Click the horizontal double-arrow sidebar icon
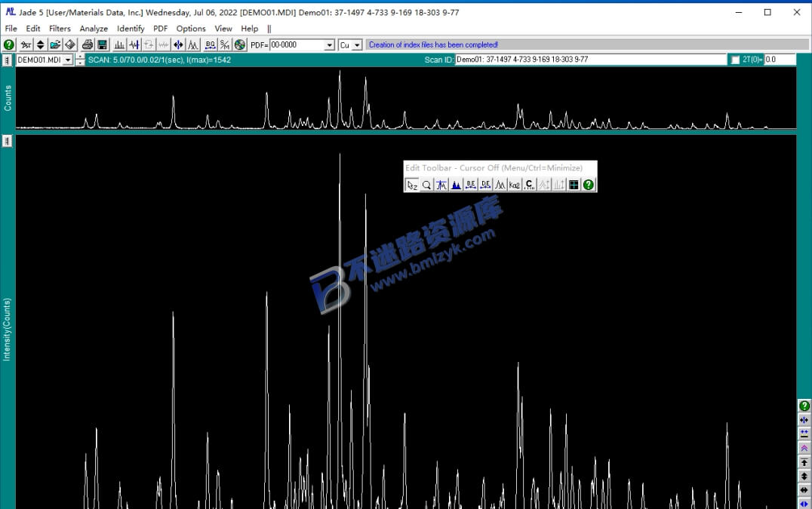 pos(804,490)
